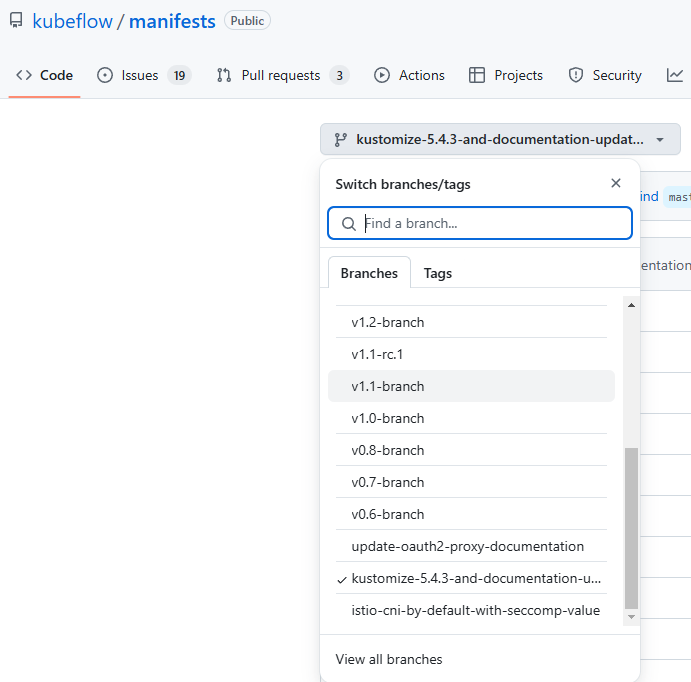691x682 pixels.
Task: Click the branch list scrollbar thumb
Action: 631,528
